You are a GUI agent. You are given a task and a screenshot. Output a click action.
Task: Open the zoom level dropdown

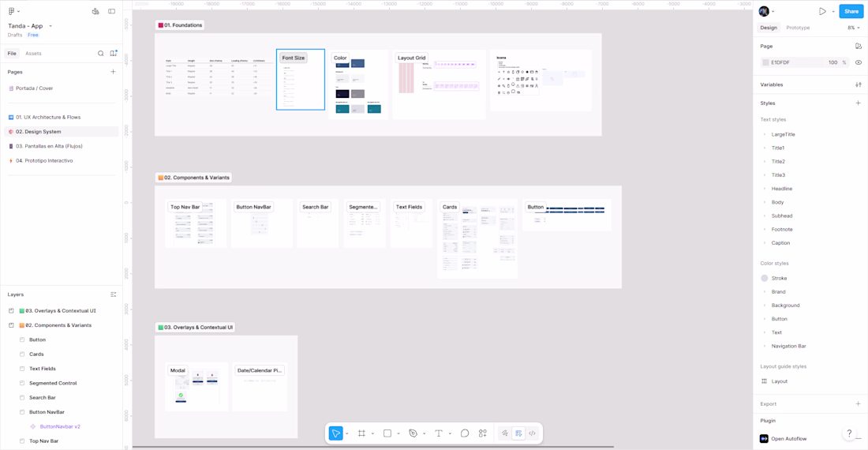click(x=854, y=28)
